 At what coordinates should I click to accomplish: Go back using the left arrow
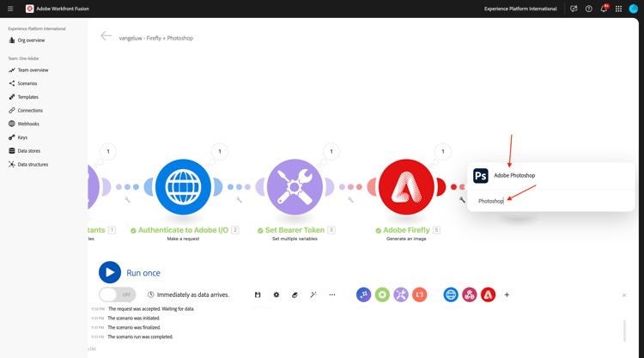[x=106, y=36]
